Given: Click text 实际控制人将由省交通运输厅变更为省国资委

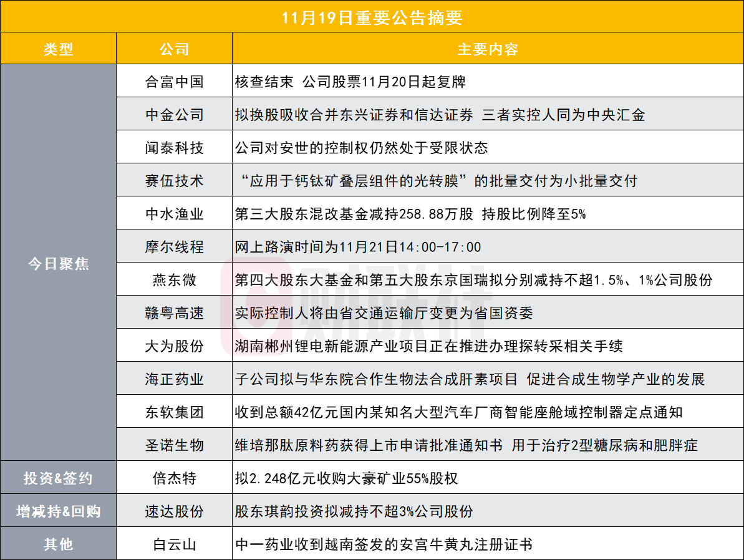Looking at the screenshot, I should click(384, 313).
